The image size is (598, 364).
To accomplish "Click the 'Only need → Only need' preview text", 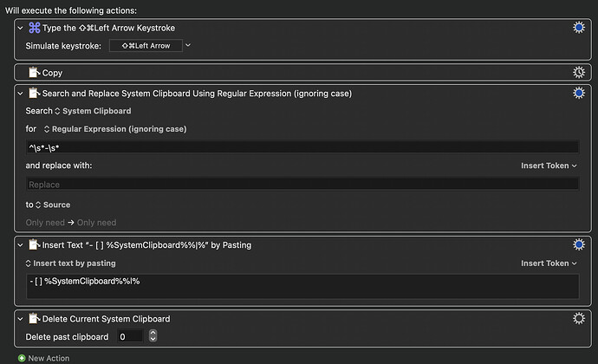I will [x=71, y=223].
